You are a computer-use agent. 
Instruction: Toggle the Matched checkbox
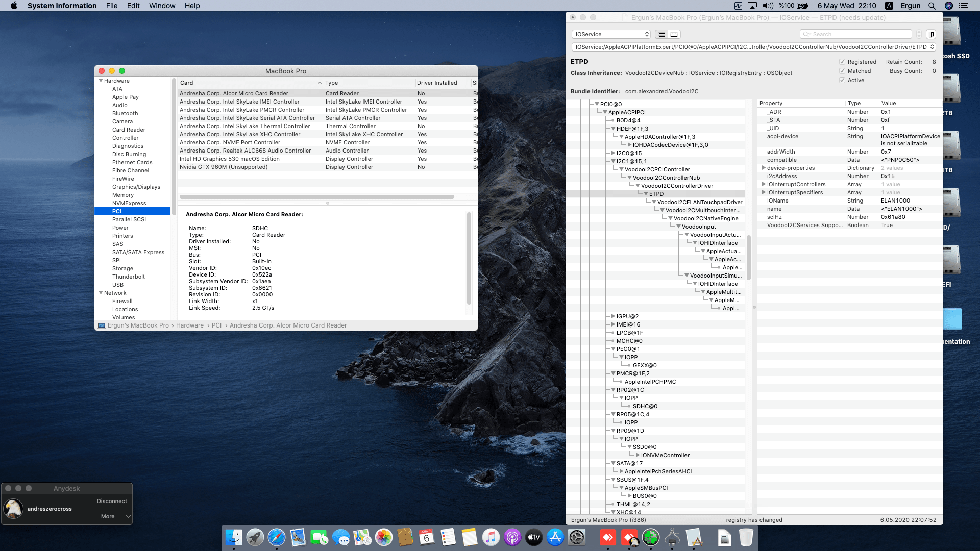coord(842,71)
